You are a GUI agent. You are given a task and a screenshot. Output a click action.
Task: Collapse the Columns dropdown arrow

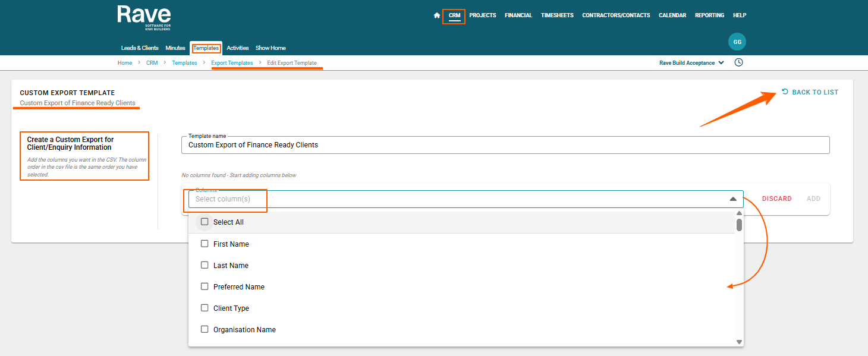click(733, 199)
